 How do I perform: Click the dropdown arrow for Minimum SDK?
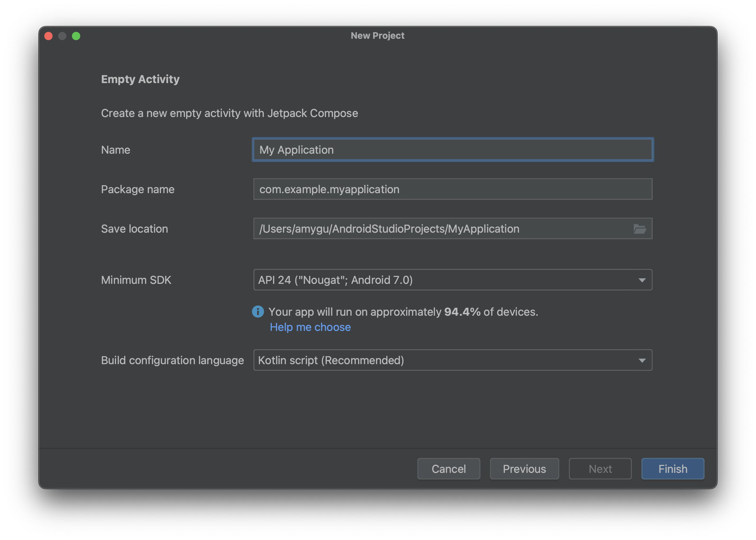pyautogui.click(x=642, y=280)
